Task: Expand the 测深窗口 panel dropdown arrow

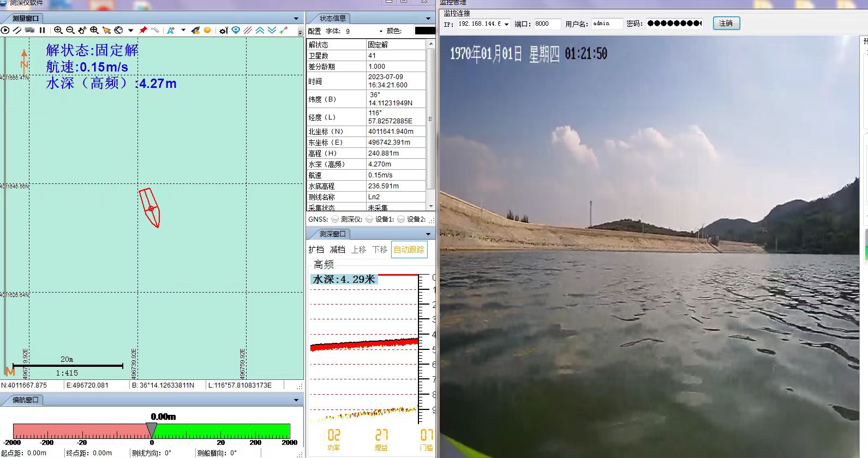Action: click(x=428, y=234)
